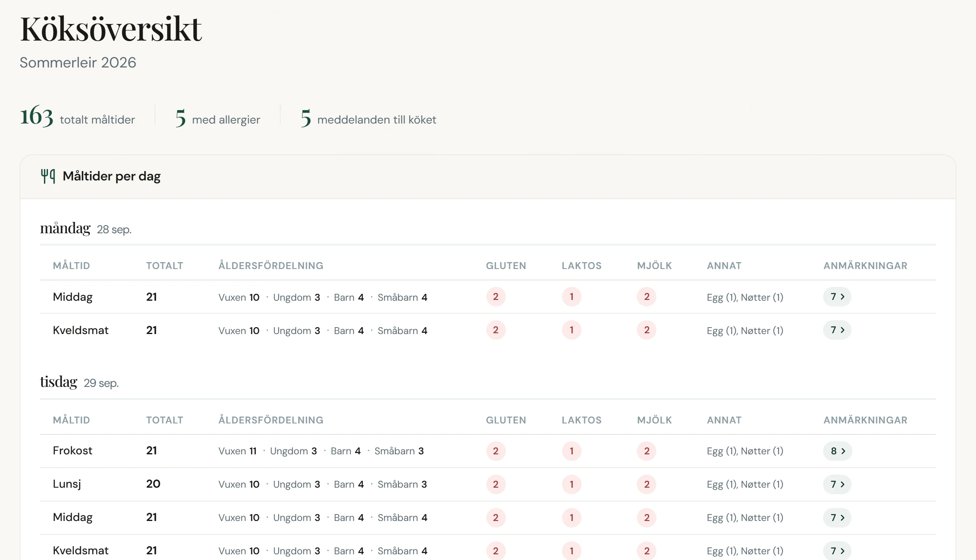This screenshot has height=560, width=976.
Task: Click the Lunsj meal name
Action: [x=67, y=484]
